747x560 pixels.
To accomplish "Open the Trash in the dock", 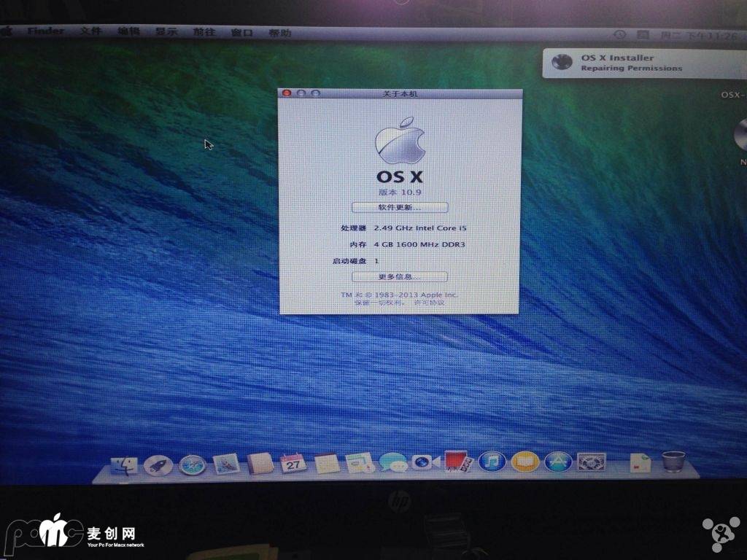I will pyautogui.click(x=673, y=462).
